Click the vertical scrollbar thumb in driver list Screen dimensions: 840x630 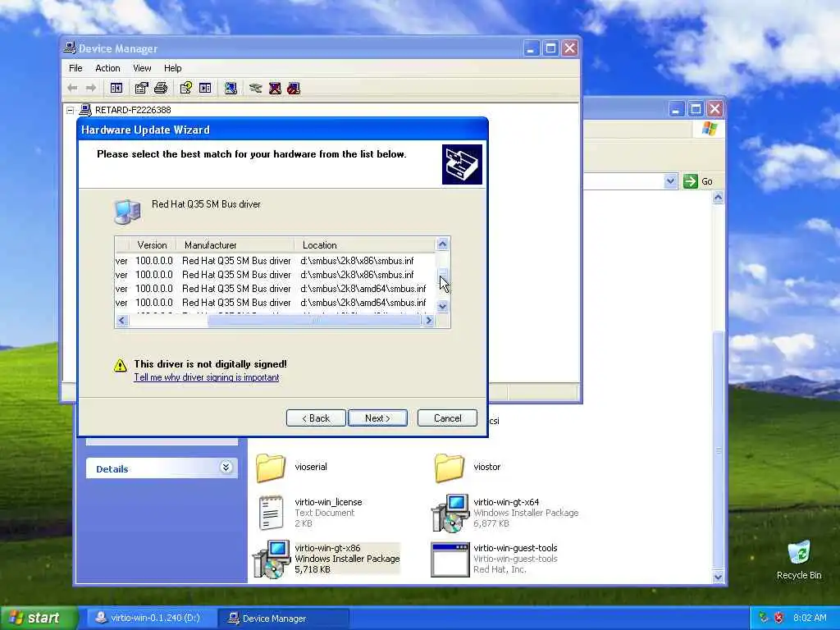pyautogui.click(x=442, y=274)
